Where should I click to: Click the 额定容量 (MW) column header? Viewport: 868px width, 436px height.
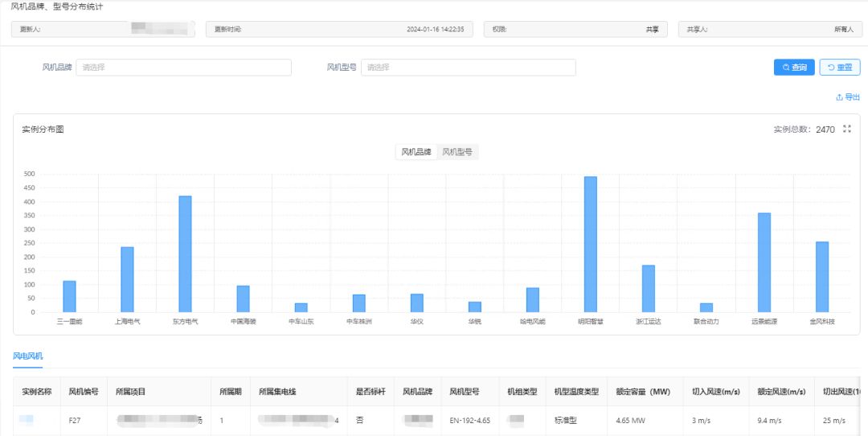[646, 392]
